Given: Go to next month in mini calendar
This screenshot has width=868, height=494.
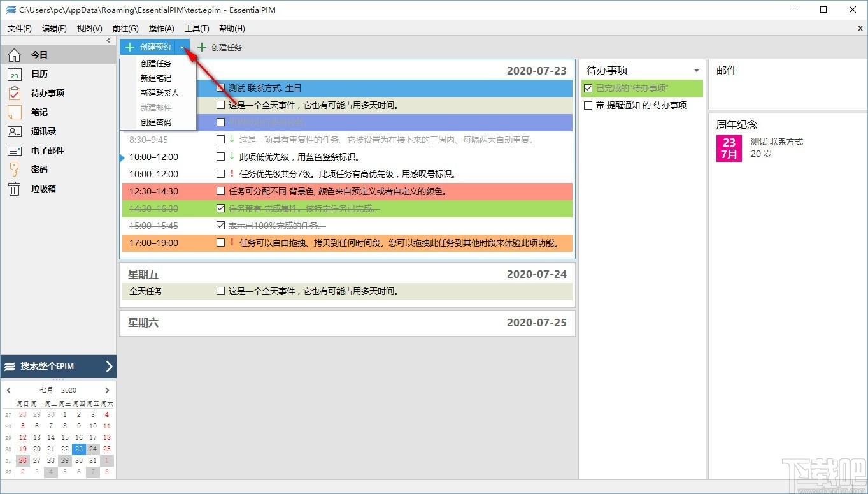Looking at the screenshot, I should tap(107, 390).
